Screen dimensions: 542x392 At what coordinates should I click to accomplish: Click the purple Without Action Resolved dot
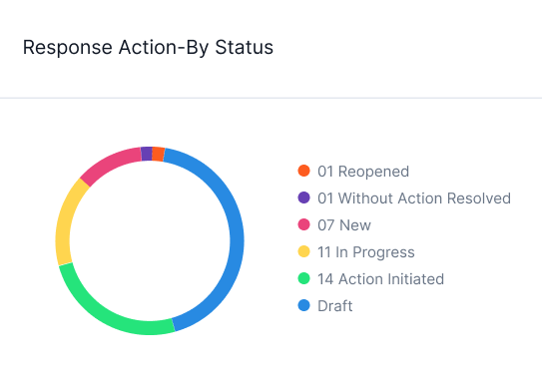[303, 197]
